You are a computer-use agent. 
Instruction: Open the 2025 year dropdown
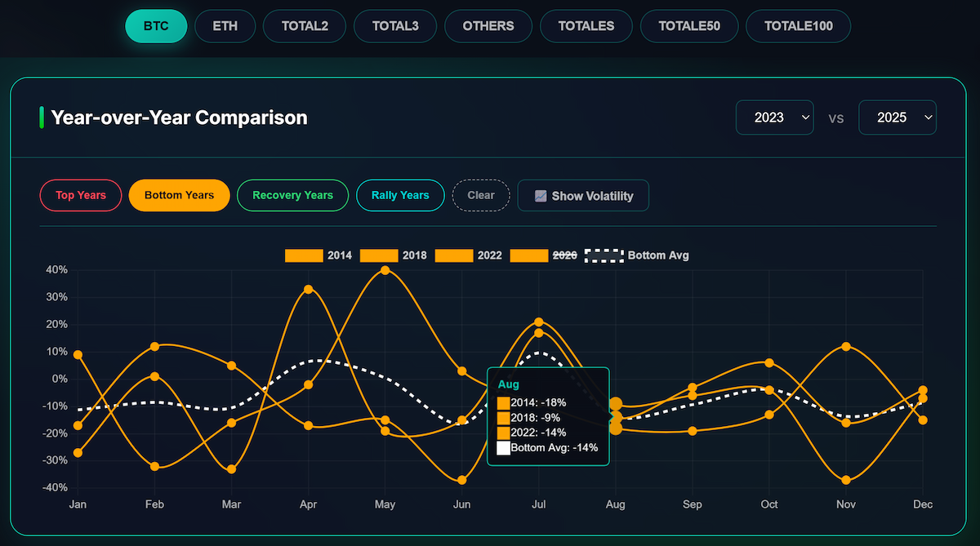point(898,118)
